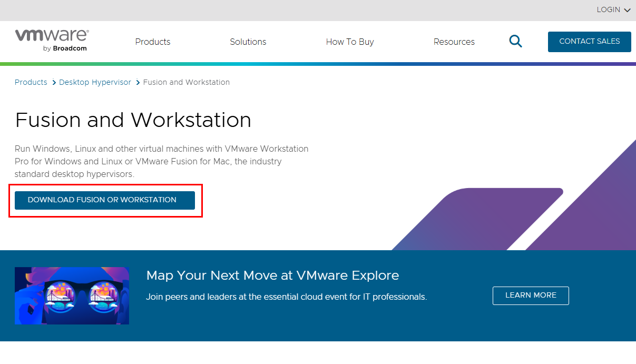
Task: Click the 'Run Windows, Linux' description paragraph
Action: point(162,161)
